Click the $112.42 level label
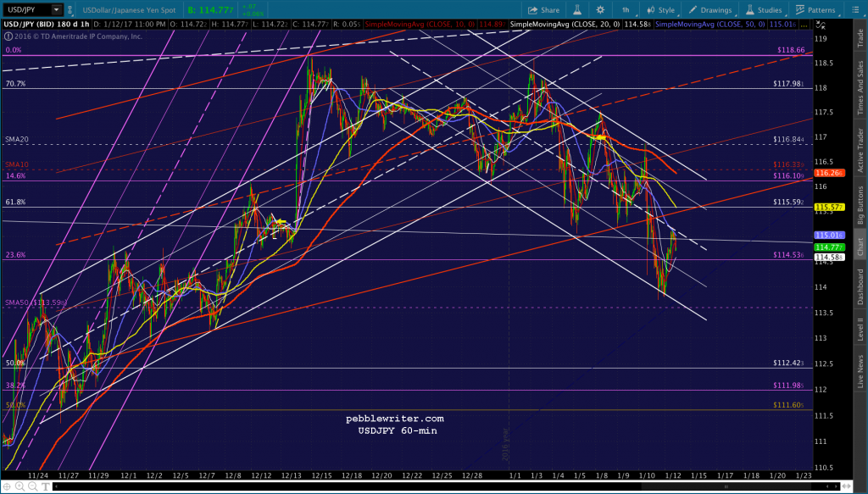Image resolution: width=868 pixels, height=494 pixels. click(x=789, y=363)
